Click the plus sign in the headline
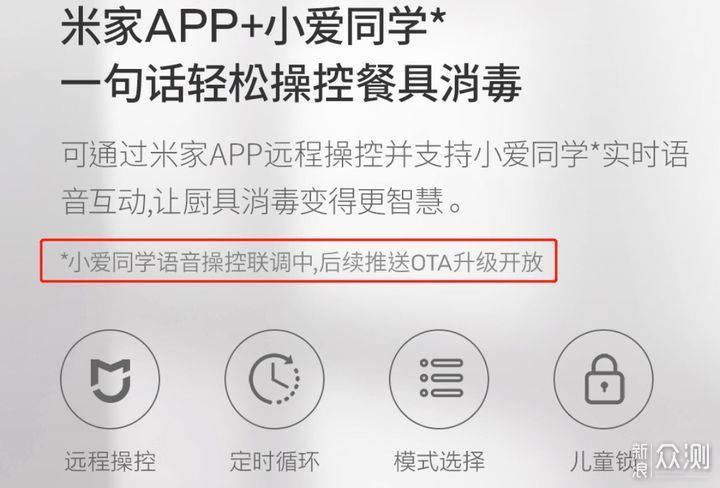Screen dimensions: 720x488 tap(250, 28)
